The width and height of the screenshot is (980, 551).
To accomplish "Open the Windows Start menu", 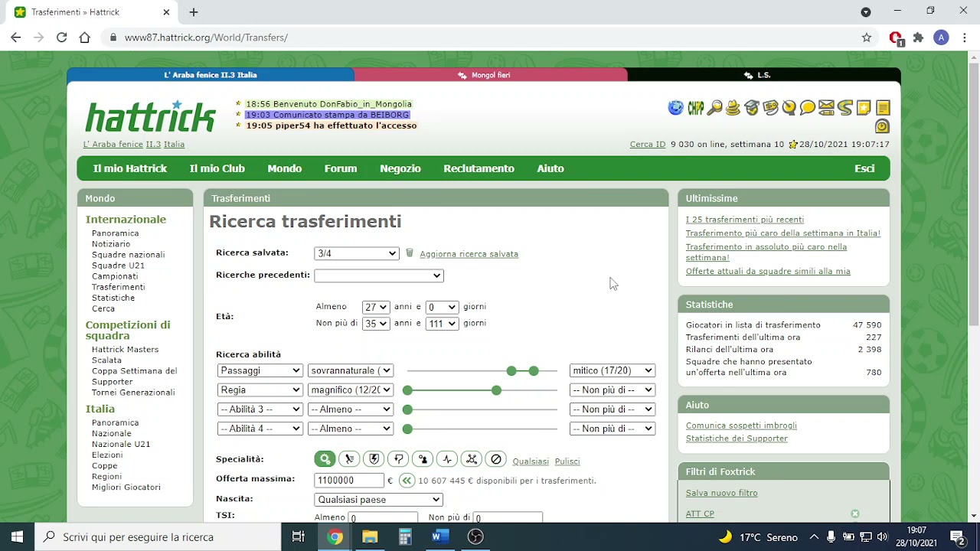I will coord(18,536).
